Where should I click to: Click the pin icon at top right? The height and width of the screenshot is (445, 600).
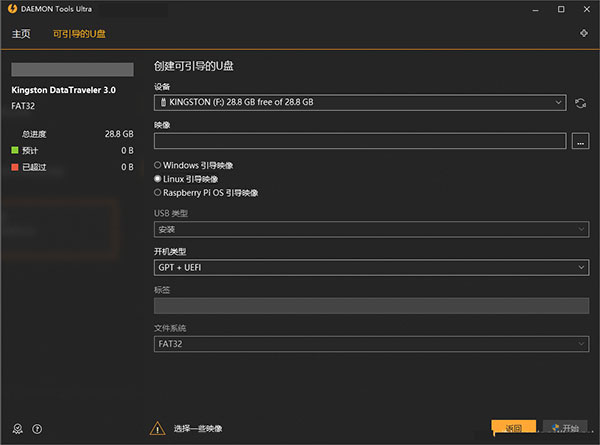click(583, 33)
